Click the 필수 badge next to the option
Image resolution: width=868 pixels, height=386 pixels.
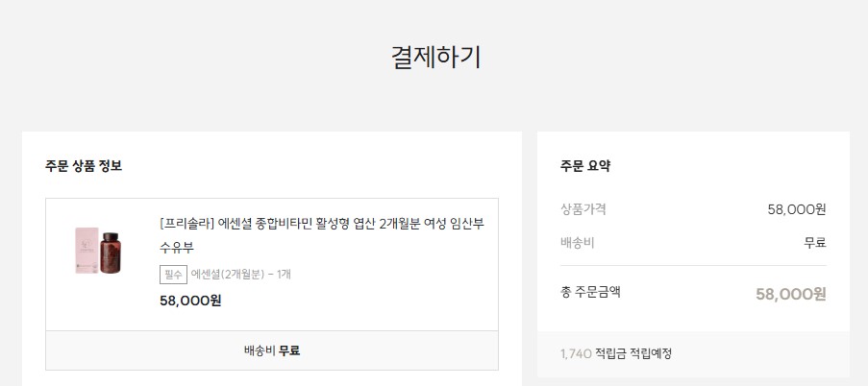click(x=173, y=275)
